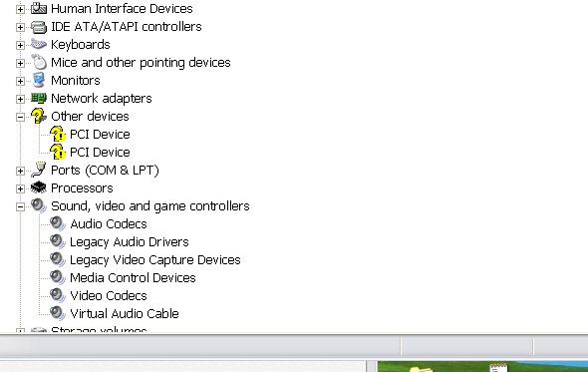Select the Processors label

coord(82,188)
